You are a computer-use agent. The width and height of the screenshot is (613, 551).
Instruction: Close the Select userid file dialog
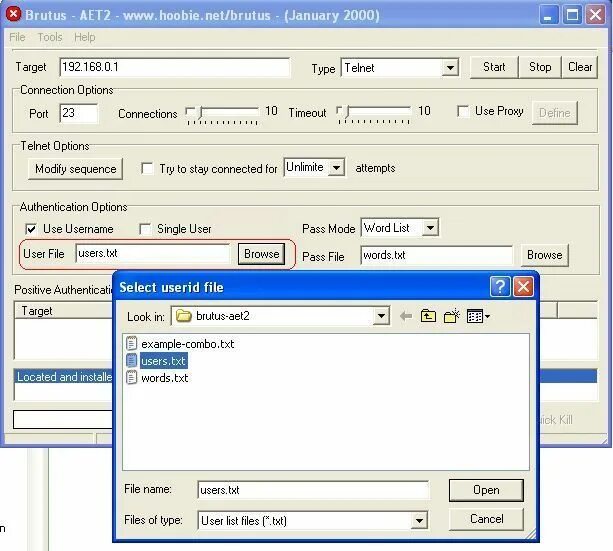(x=523, y=287)
